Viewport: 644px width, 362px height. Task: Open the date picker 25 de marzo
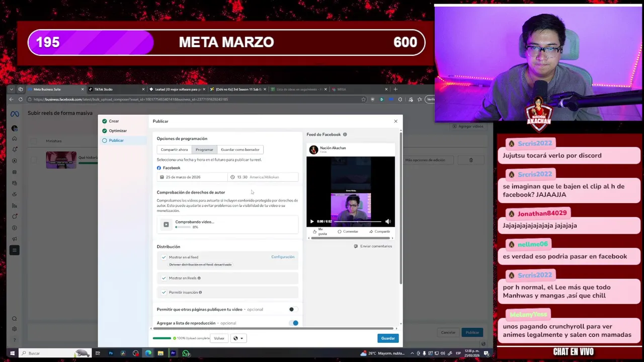pyautogui.click(x=191, y=177)
